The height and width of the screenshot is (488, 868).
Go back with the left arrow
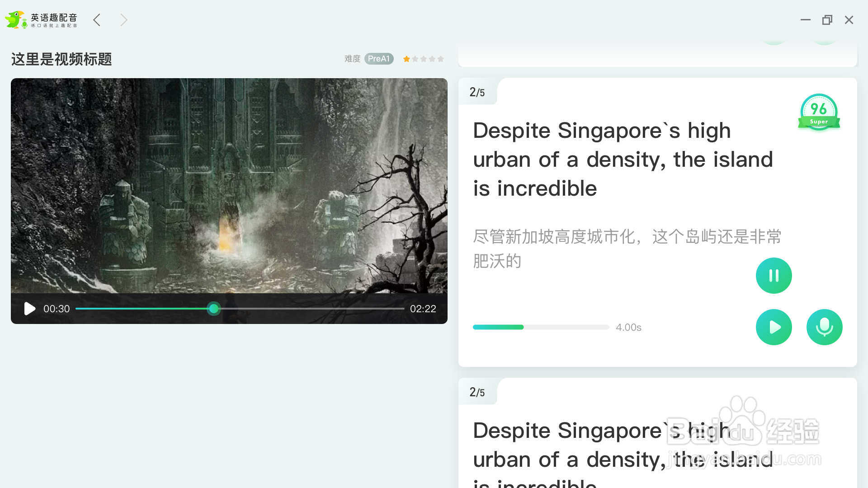pos(96,20)
